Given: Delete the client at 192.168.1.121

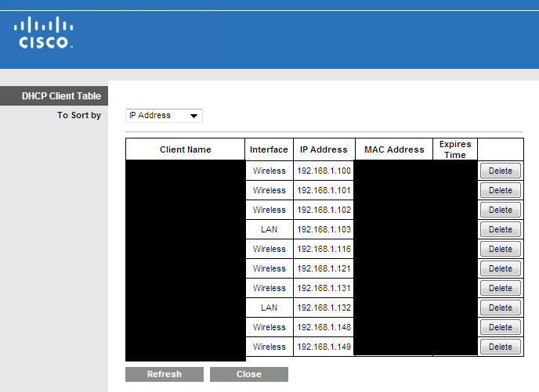Looking at the screenshot, I should tap(500, 268).
